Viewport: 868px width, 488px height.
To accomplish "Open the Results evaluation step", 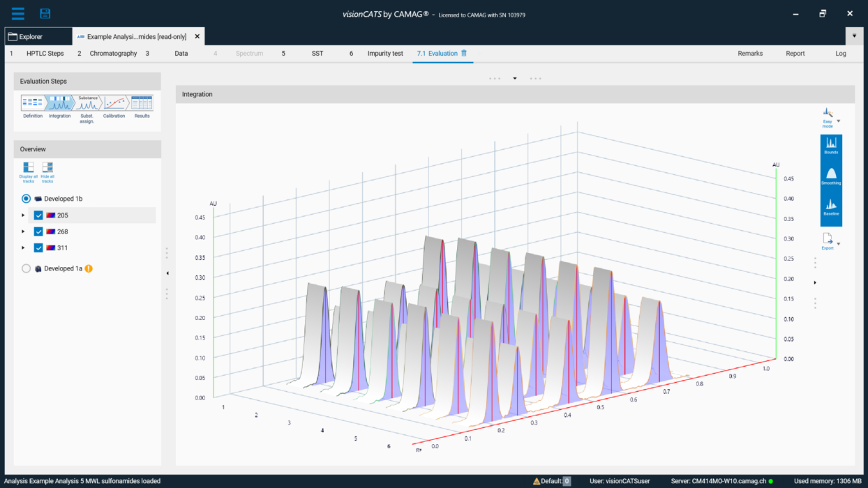I will (x=142, y=102).
